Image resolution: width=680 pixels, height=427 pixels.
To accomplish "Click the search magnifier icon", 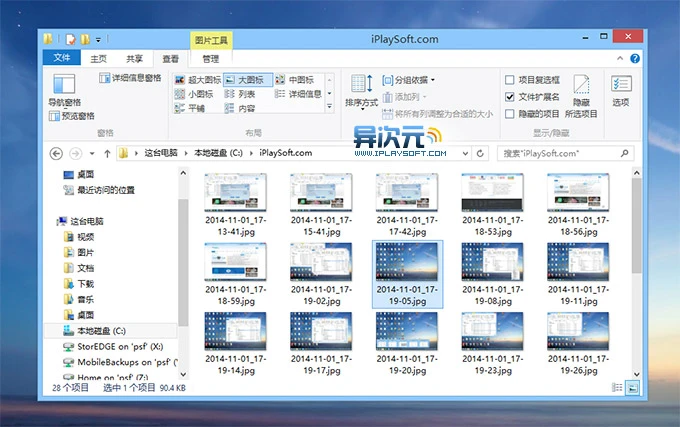I will pyautogui.click(x=624, y=153).
